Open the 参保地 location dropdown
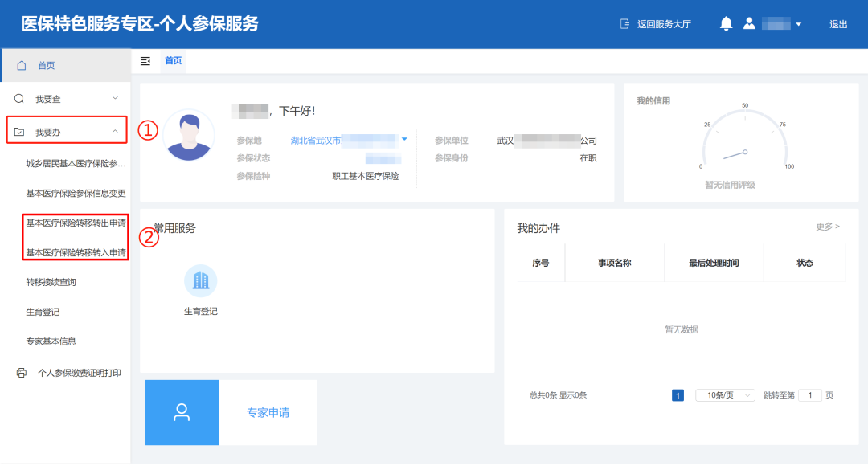 click(x=404, y=140)
